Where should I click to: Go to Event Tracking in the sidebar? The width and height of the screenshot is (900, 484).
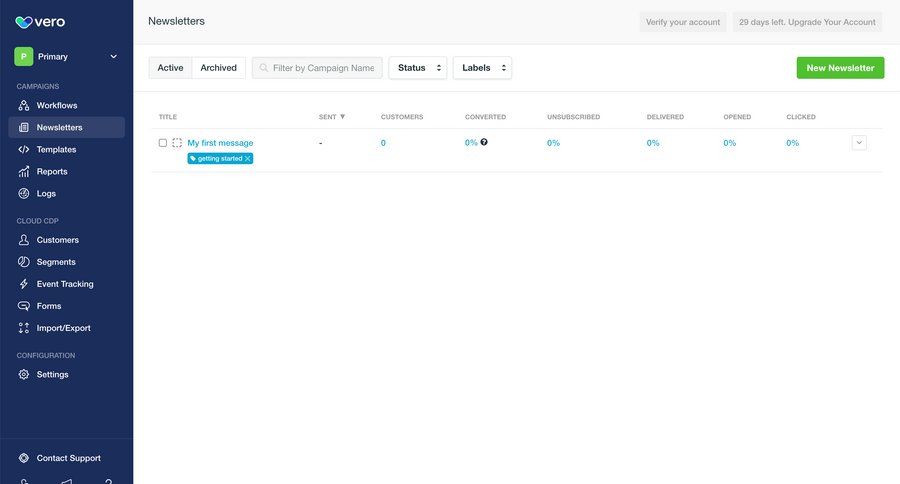67,284
